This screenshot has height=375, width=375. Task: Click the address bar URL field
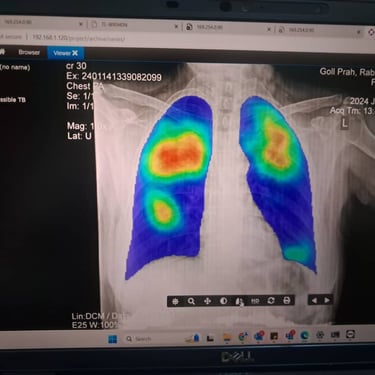tap(78, 38)
